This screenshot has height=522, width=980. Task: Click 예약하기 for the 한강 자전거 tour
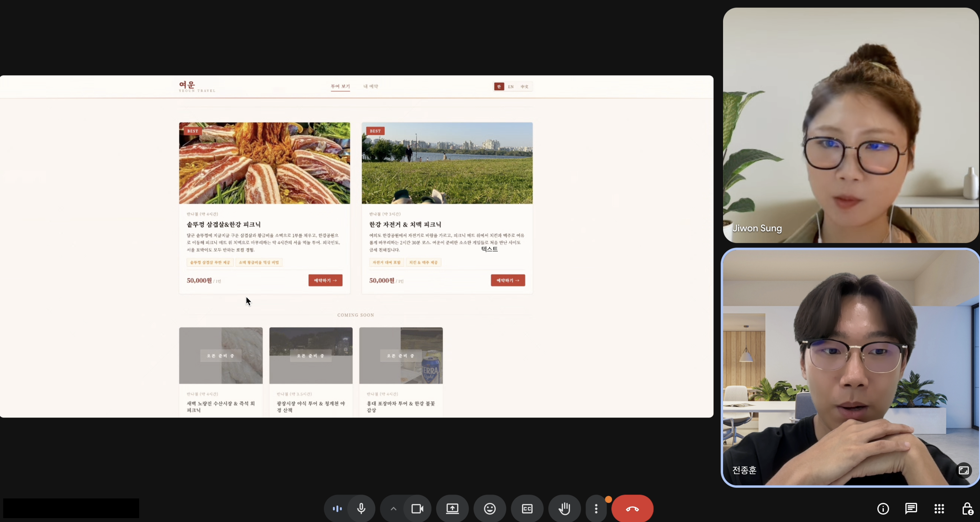click(508, 281)
